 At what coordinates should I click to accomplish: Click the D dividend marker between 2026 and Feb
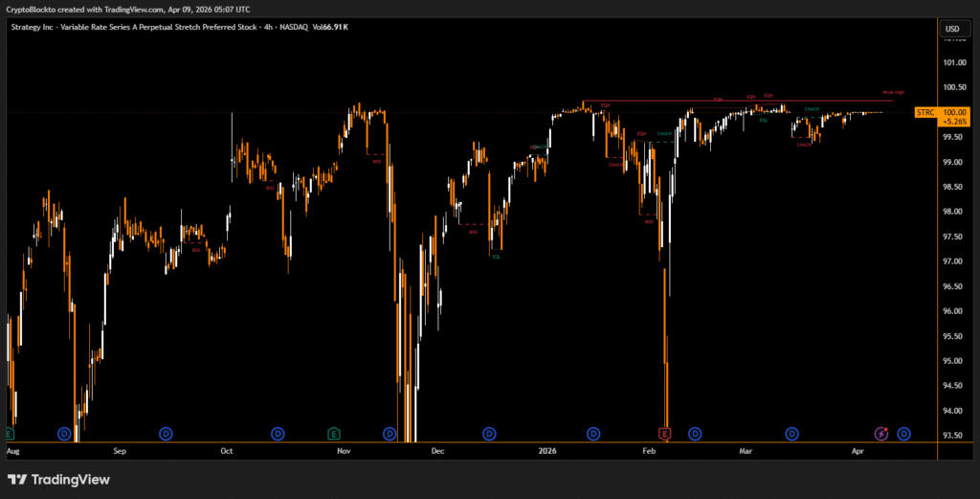pyautogui.click(x=593, y=434)
